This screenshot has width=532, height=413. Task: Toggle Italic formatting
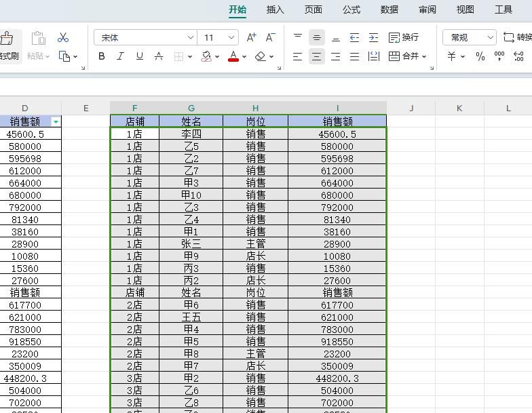121,56
